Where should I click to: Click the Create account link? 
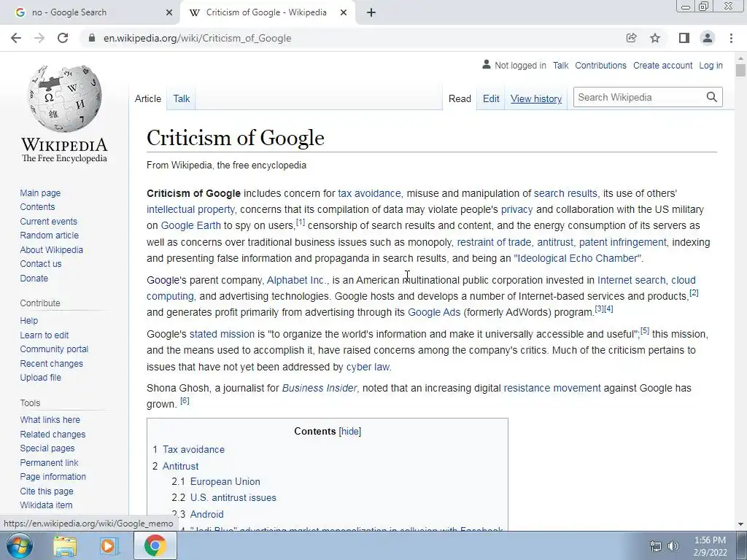coord(662,65)
